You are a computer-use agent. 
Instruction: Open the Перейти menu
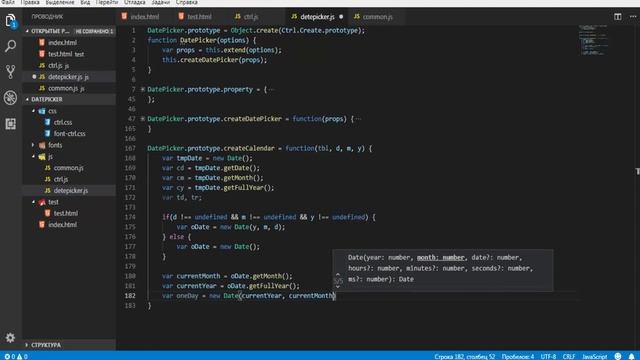pyautogui.click(x=107, y=2)
